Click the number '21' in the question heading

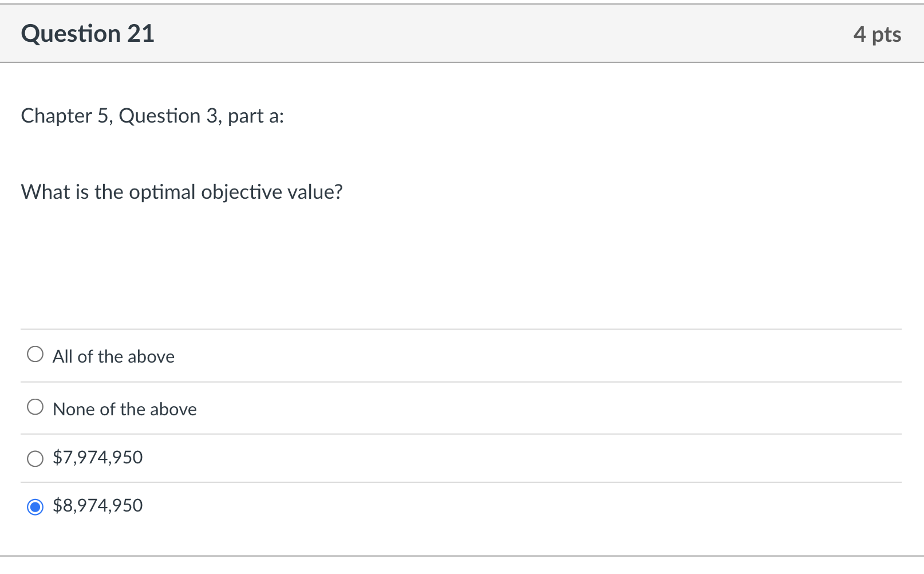(x=141, y=34)
